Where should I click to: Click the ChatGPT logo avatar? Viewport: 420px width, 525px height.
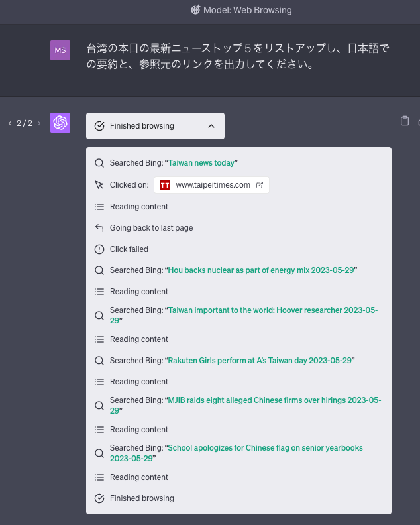point(60,123)
